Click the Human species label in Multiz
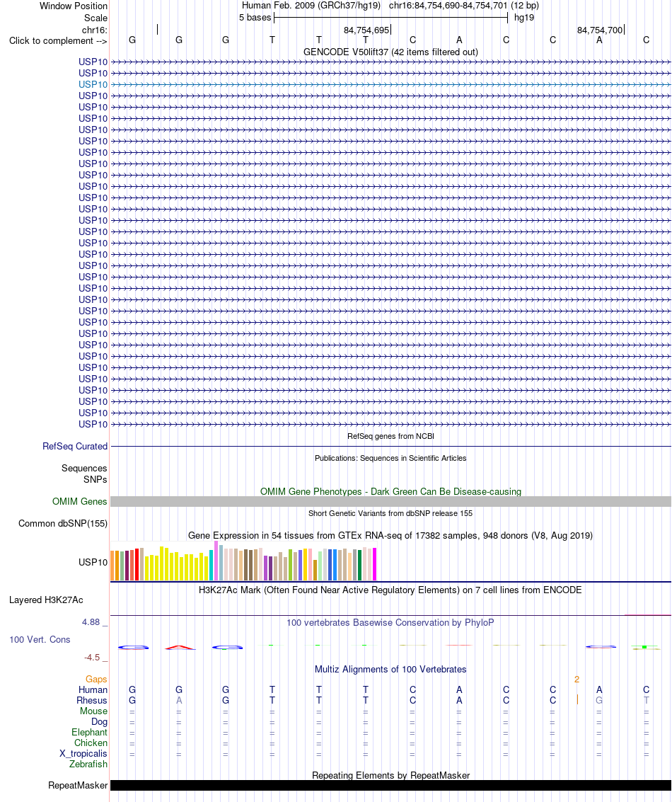The height and width of the screenshot is (802, 672). coord(93,689)
